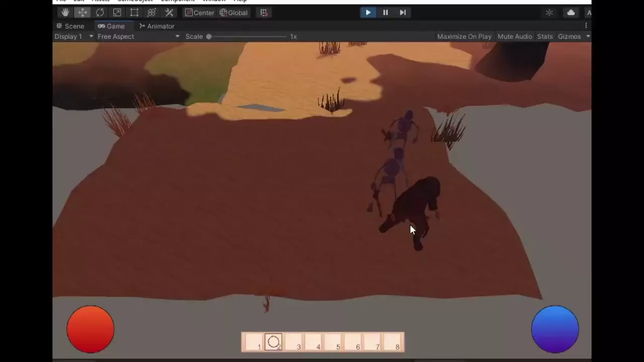Adjust the Scale slider handle
Image resolution: width=644 pixels, height=362 pixels.
point(209,36)
